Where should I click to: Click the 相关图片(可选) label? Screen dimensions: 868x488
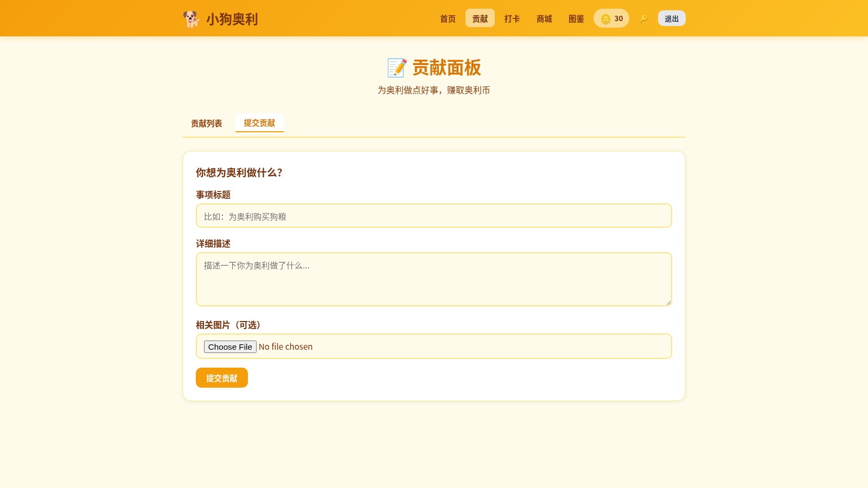point(230,325)
